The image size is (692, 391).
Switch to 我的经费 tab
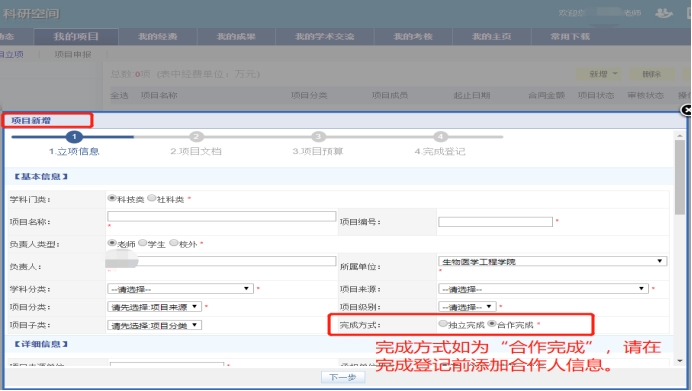coord(158,37)
